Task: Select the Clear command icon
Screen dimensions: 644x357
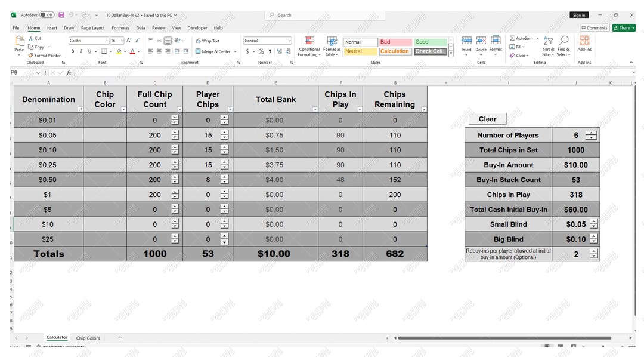Action: click(513, 55)
